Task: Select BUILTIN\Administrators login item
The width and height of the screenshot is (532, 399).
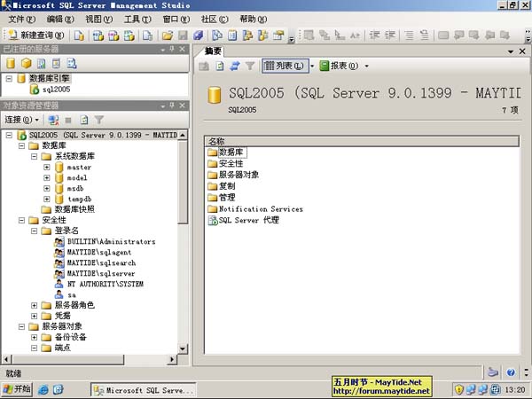Action: pyautogui.click(x=110, y=241)
